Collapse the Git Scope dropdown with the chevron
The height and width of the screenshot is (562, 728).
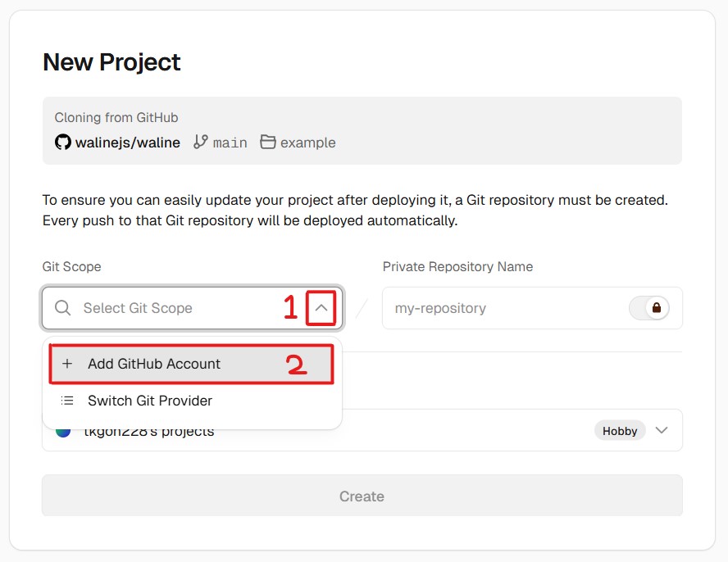pos(321,308)
